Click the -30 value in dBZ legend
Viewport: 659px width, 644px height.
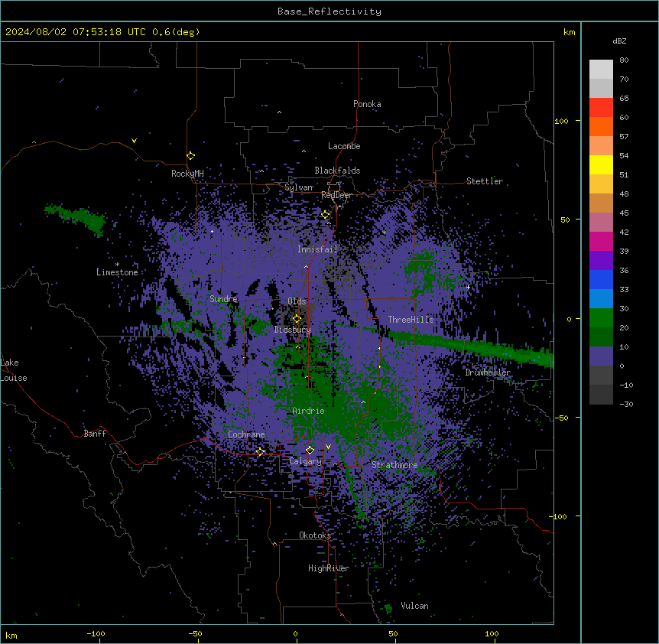[626, 404]
